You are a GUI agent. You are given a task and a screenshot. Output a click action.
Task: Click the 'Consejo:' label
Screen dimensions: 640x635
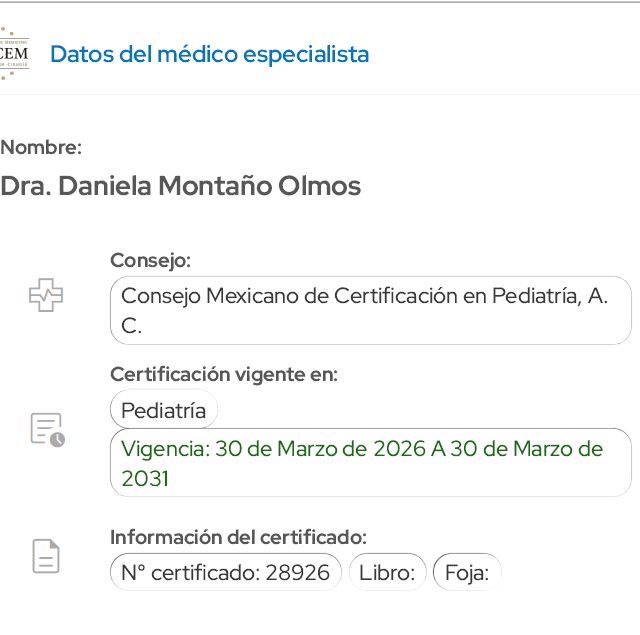pyautogui.click(x=151, y=260)
